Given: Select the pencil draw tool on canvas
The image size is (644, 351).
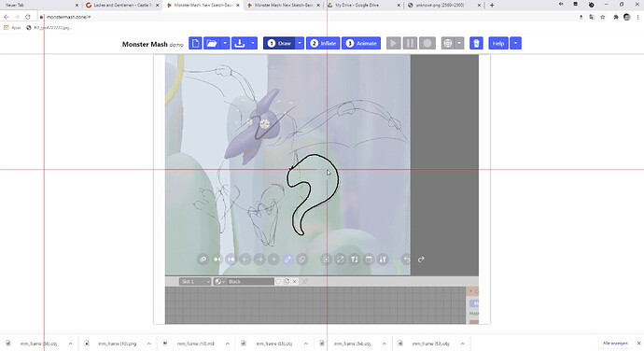Looking at the screenshot, I should [287, 260].
